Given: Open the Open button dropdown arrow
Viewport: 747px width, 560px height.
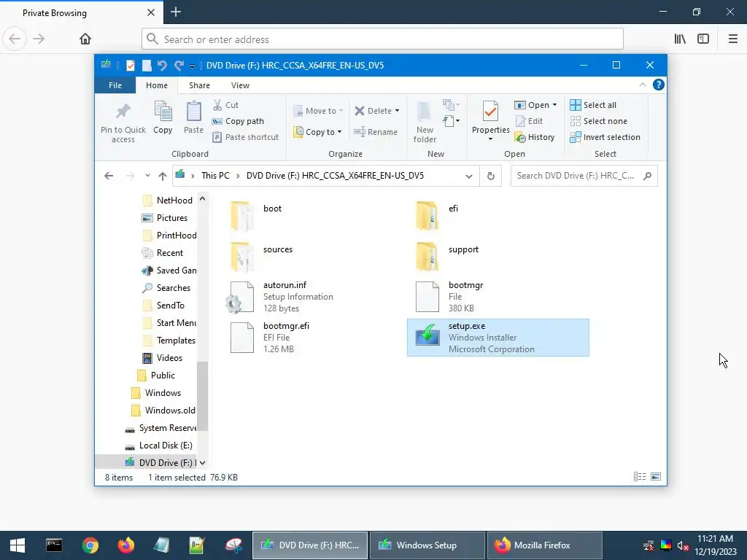Looking at the screenshot, I should [555, 105].
